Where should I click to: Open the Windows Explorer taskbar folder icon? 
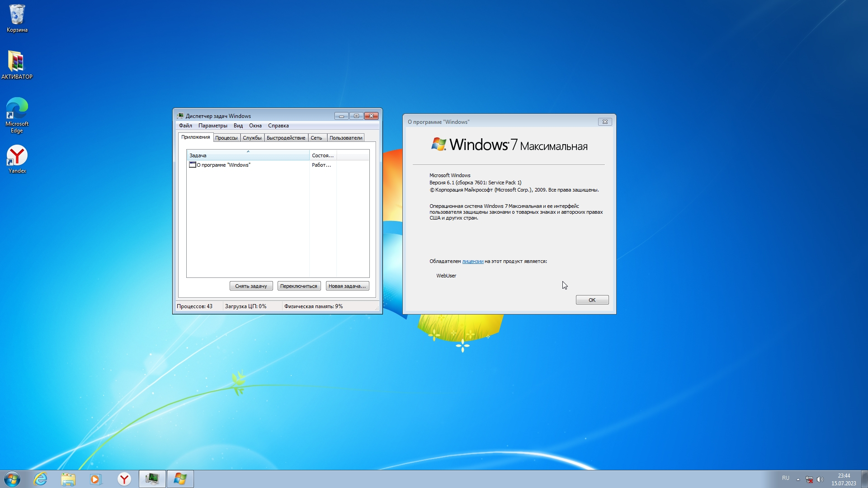pyautogui.click(x=68, y=479)
